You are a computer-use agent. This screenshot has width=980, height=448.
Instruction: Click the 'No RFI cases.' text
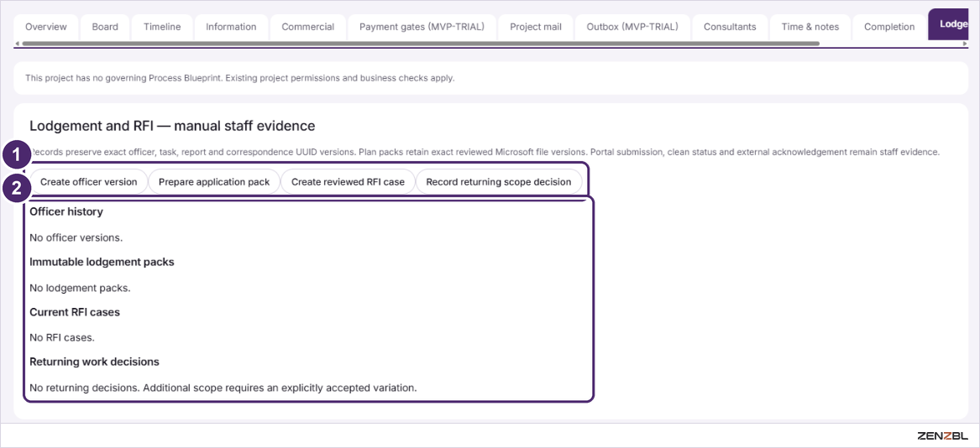pyautogui.click(x=62, y=337)
